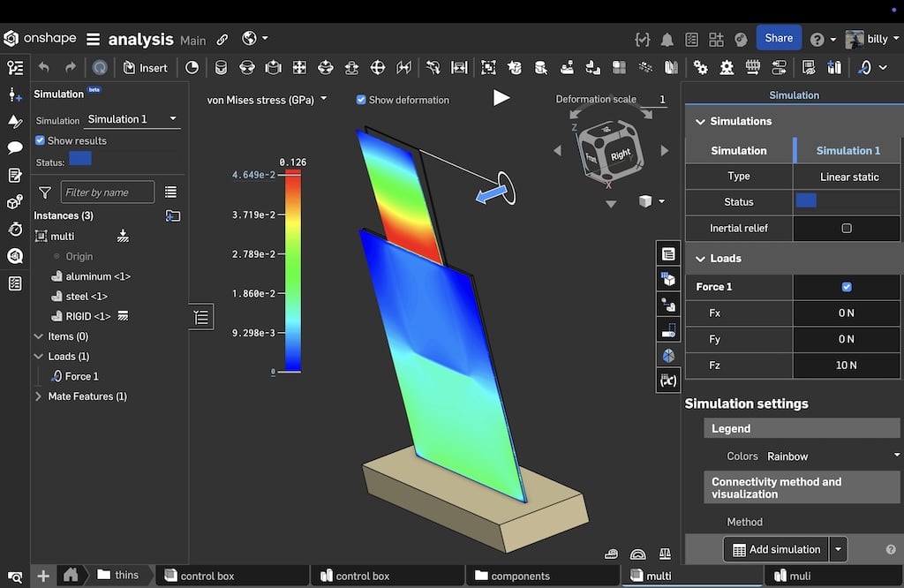Open the Colors Rainbow dropdown
The image size is (904, 588).
click(832, 456)
